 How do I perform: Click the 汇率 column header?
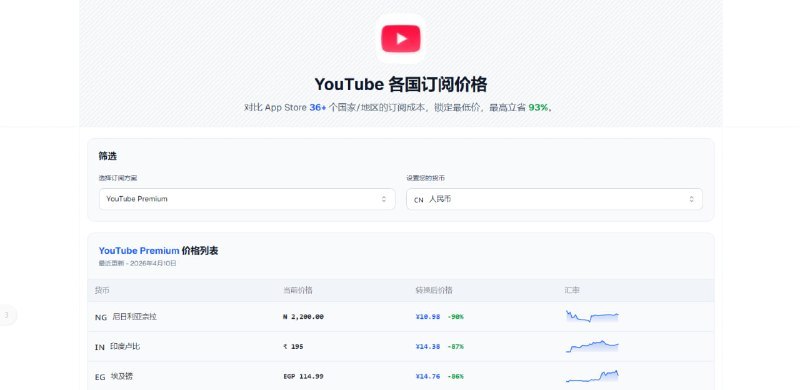[x=572, y=290]
